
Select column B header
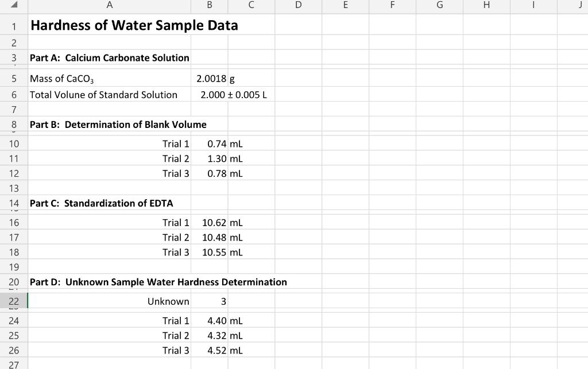pos(210,6)
